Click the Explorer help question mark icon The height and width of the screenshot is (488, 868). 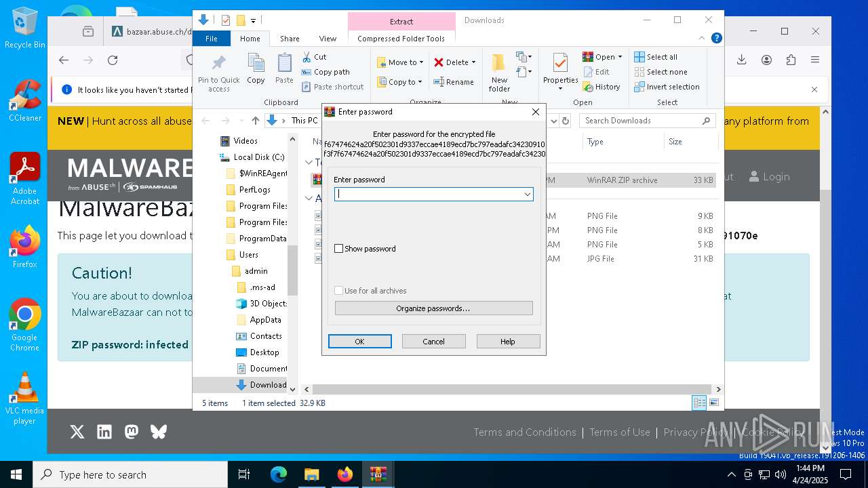click(716, 39)
